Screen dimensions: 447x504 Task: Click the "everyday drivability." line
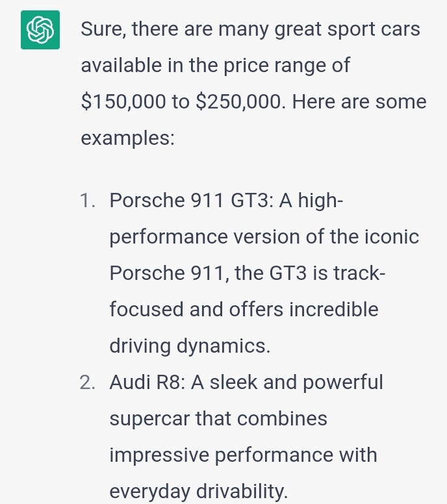tap(198, 492)
